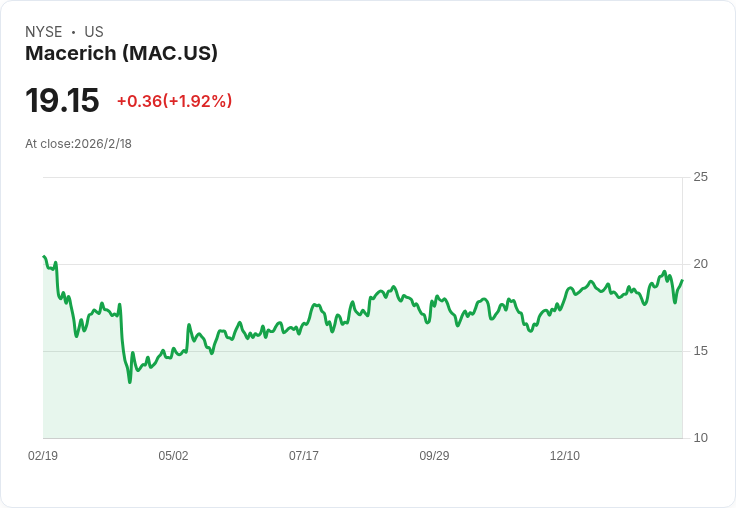
Task: Click the Macerich (MAC.US) stock title
Action: point(121,54)
